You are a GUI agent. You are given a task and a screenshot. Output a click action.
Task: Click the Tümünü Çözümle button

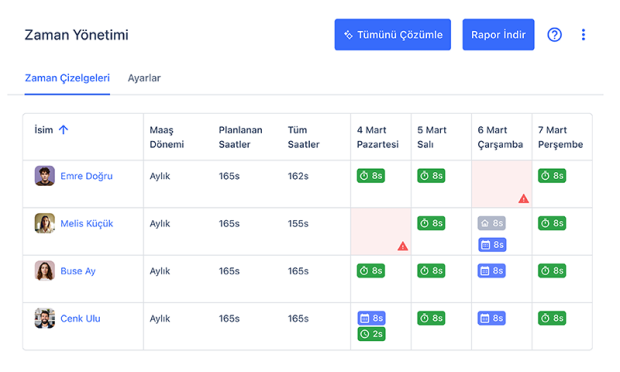(x=393, y=35)
